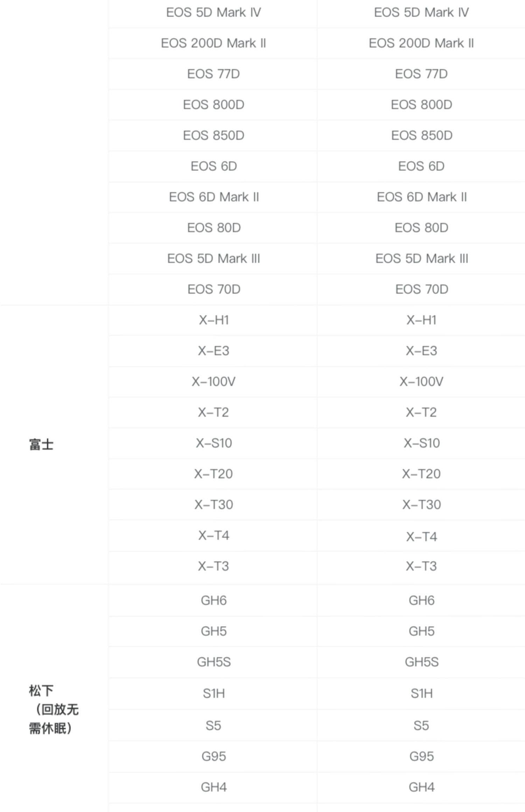Select EOS 70D in second model column
The width and height of the screenshot is (525, 812).
click(x=421, y=290)
